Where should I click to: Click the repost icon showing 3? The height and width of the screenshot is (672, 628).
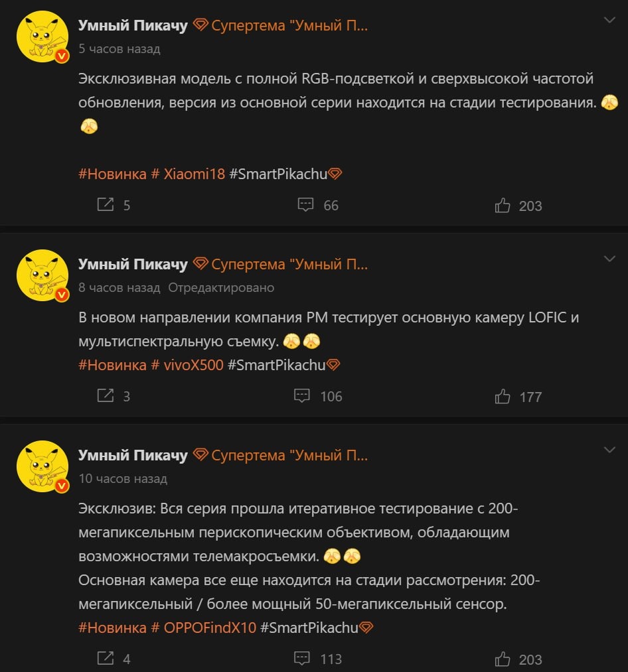point(105,396)
